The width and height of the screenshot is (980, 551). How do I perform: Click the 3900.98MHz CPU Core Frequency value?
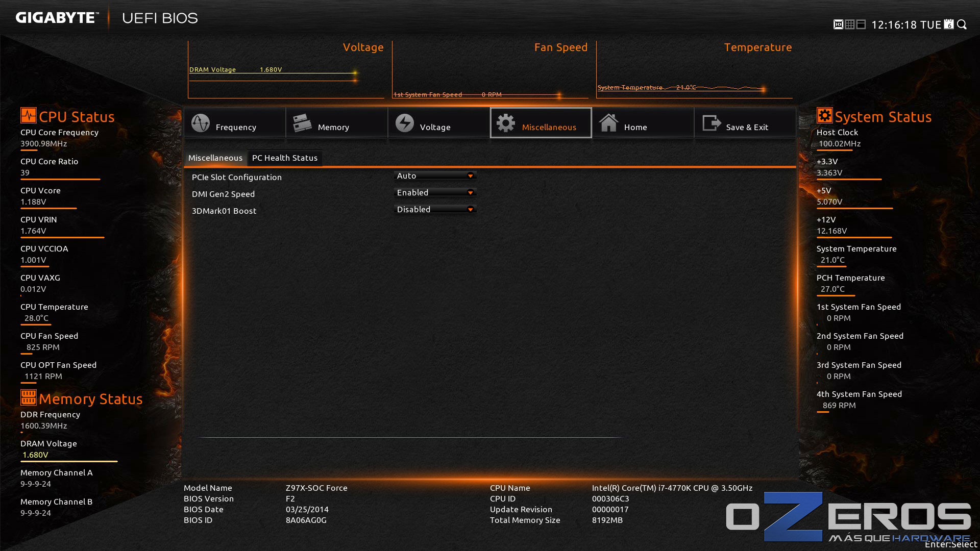44,144
